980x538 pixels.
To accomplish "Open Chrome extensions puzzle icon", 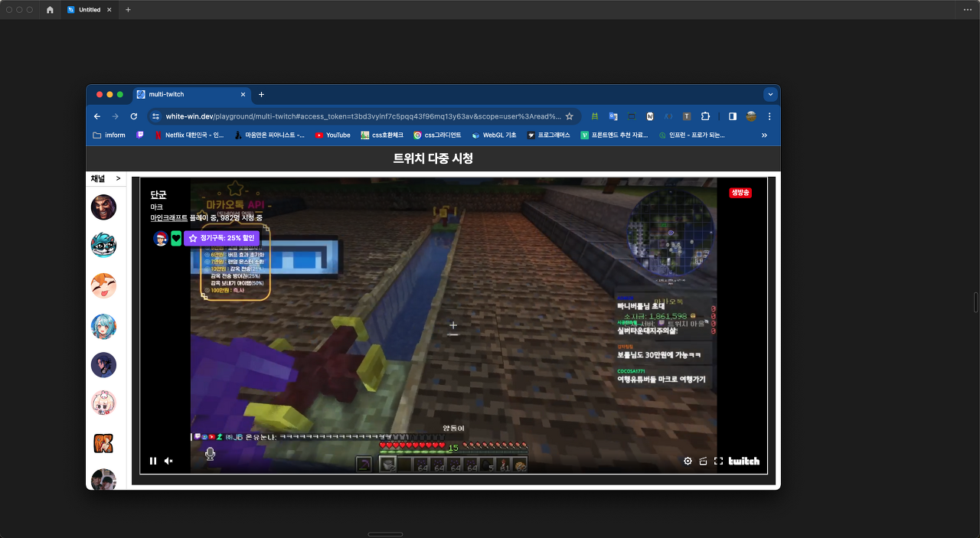I will coord(705,116).
